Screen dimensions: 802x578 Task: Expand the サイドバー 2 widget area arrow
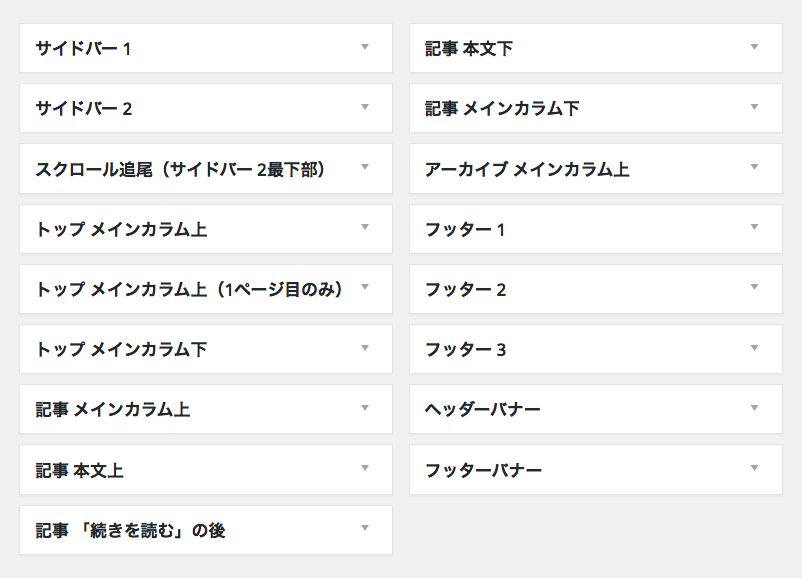[365, 107]
